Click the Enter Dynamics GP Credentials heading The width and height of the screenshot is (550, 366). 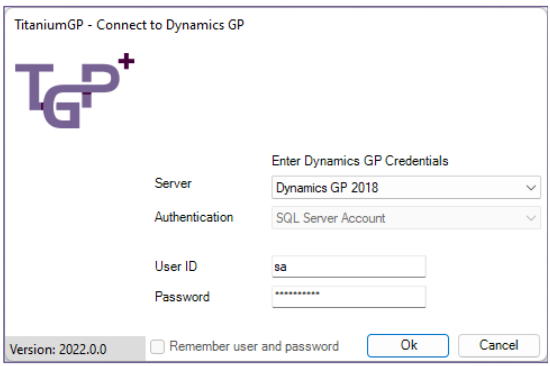click(x=360, y=161)
